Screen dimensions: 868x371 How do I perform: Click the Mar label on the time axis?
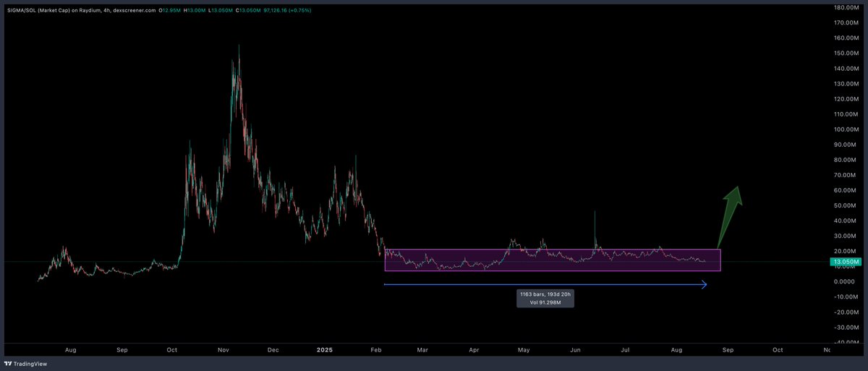click(424, 349)
